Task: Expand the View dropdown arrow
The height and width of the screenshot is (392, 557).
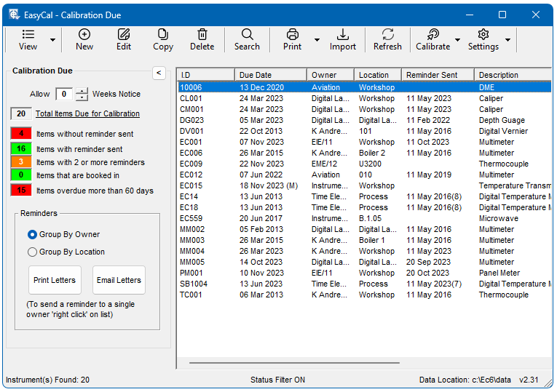Action: coord(52,40)
